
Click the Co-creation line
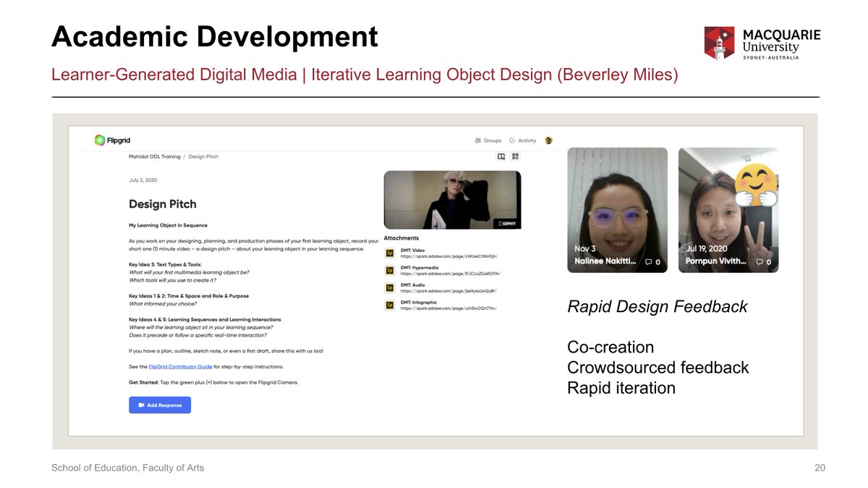tap(610, 348)
